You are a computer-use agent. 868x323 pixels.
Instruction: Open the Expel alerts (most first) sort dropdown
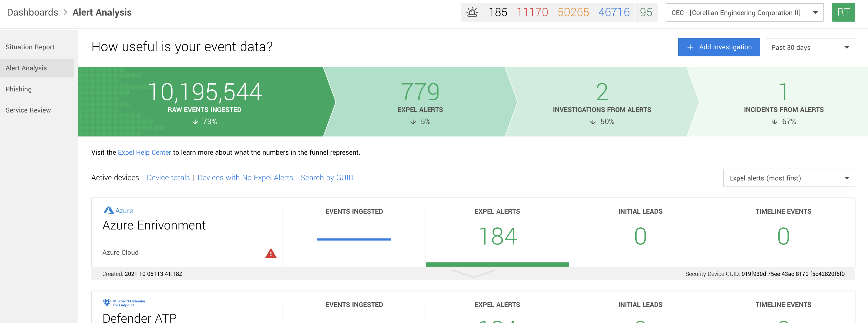coord(789,178)
